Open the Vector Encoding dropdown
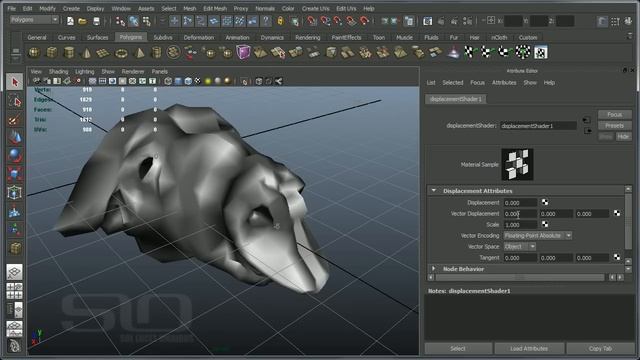Image resolution: width=640 pixels, height=360 pixels. [537, 236]
